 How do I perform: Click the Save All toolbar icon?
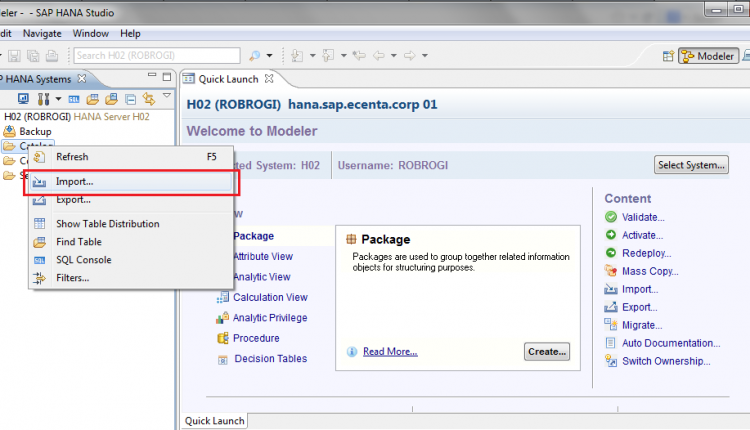point(33,56)
